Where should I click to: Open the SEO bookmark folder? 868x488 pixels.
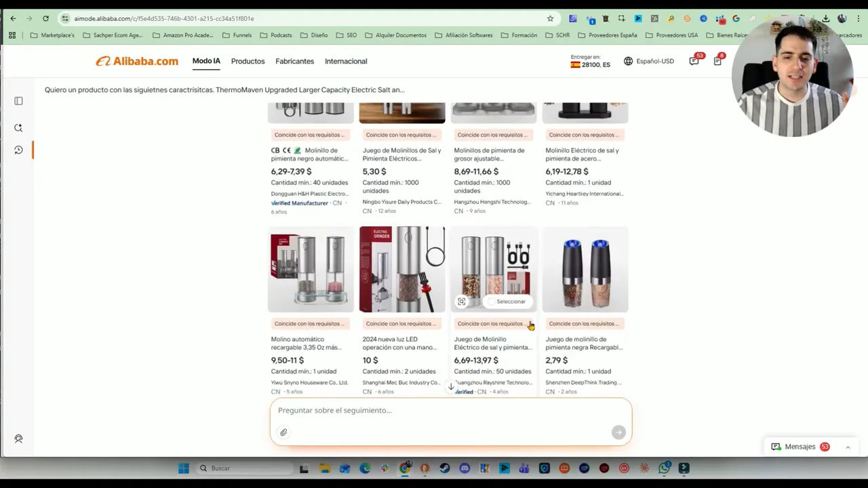pyautogui.click(x=347, y=35)
